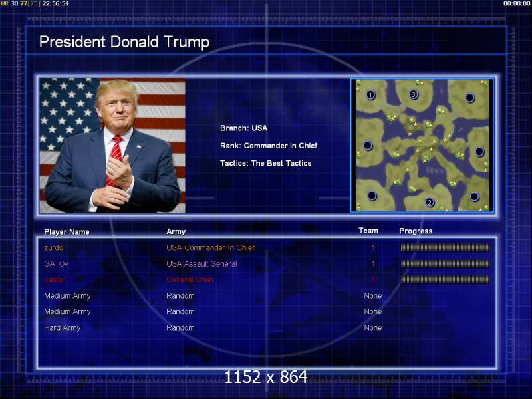Screen dimensions: 532x399
Task: Click the "Player Name" column header
Action: pos(67,231)
